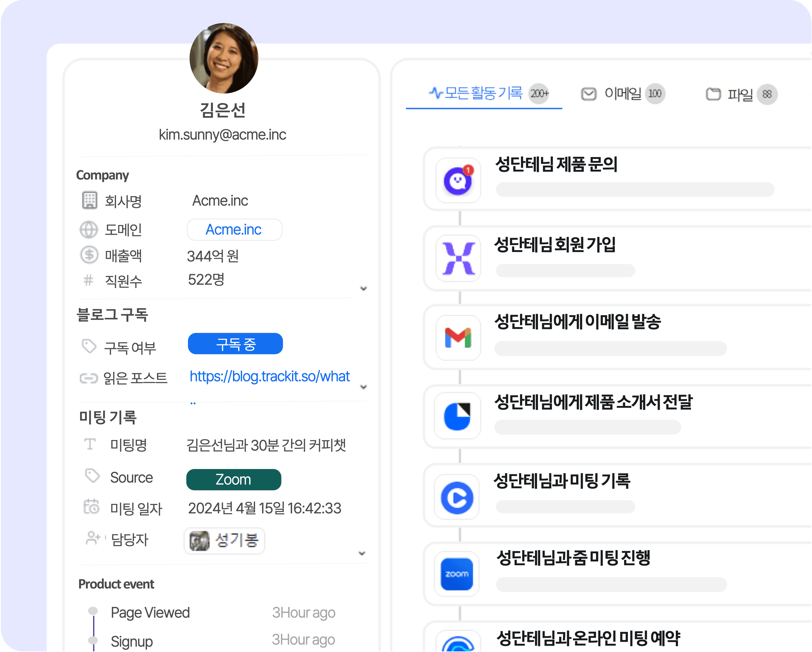This screenshot has height=652, width=812.
Task: Collapse the Company section chevron
Action: (364, 289)
